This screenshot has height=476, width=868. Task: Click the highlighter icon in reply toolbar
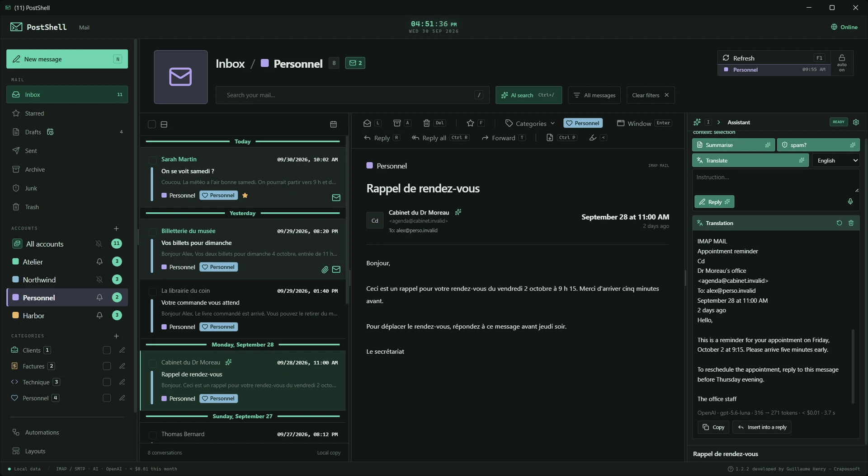pyautogui.click(x=593, y=138)
